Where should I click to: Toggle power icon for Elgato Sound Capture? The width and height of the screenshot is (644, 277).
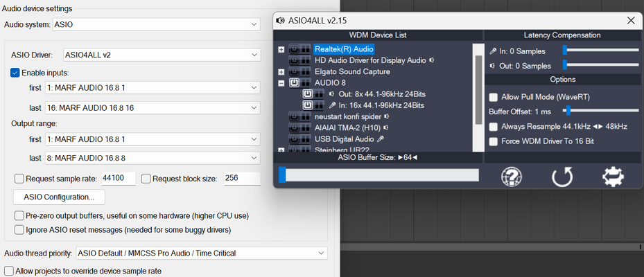[294, 72]
